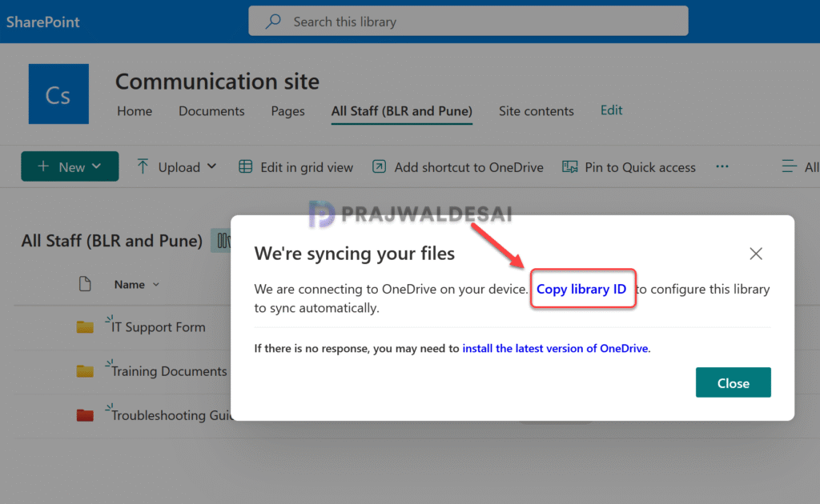The width and height of the screenshot is (820, 504).
Task: Sort by the Name column header
Action: [136, 285]
